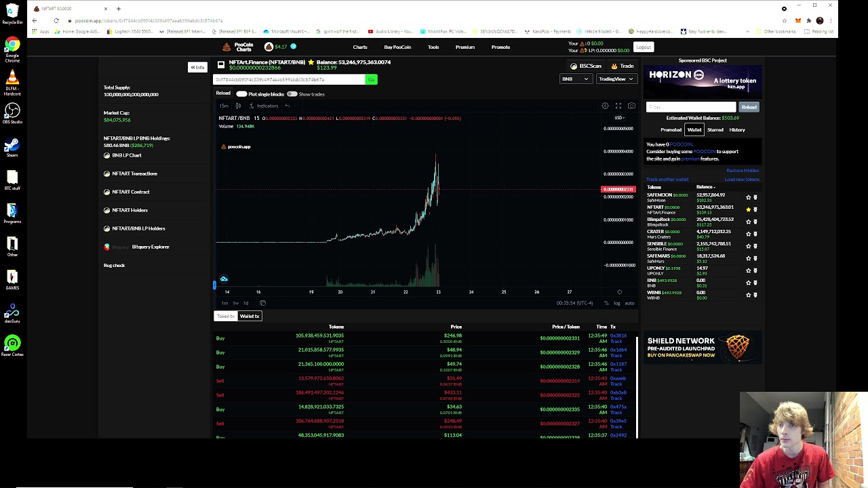This screenshot has width=868, height=488.
Task: Click wallet Filter input field
Action: coord(690,107)
